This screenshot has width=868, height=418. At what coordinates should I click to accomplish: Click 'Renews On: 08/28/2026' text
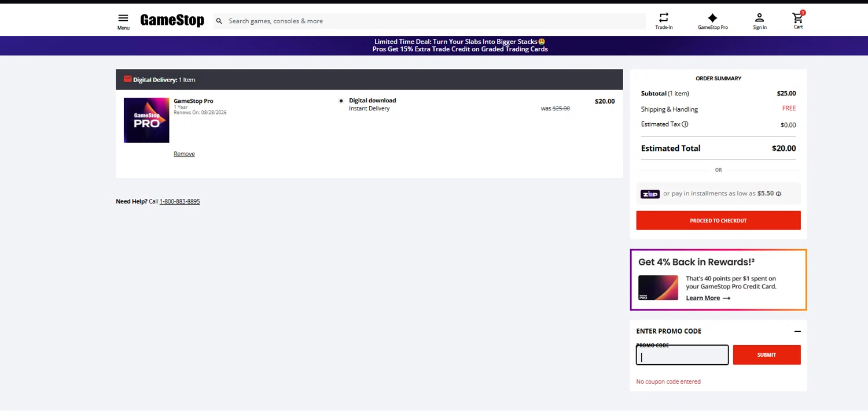pyautogui.click(x=200, y=113)
